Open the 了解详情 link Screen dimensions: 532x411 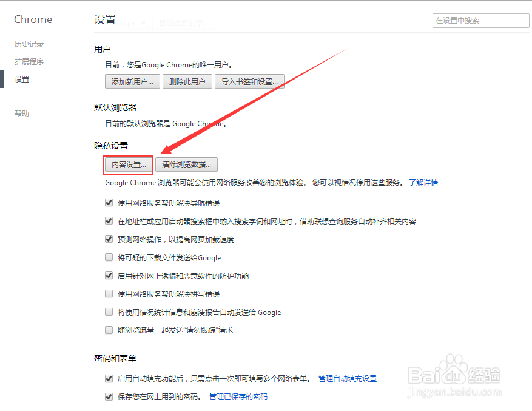423,183
